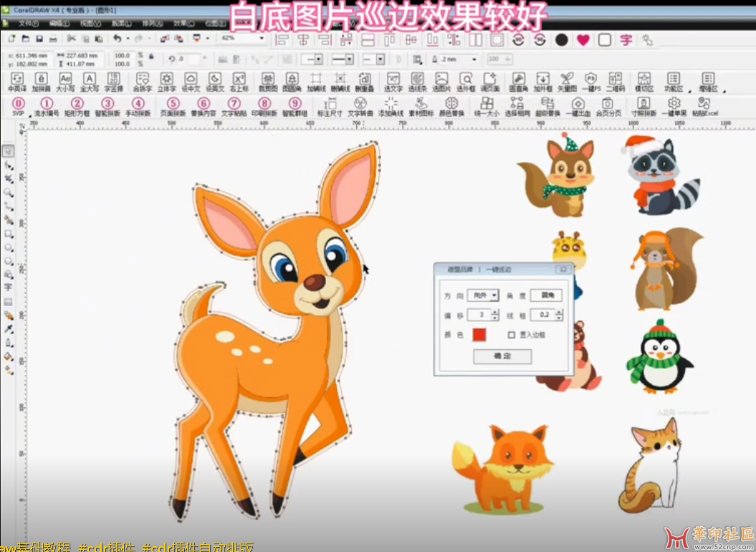Viewport: 756px width, 552px height.
Task: Click the red 颜色 color swatch in dialog
Action: (479, 334)
